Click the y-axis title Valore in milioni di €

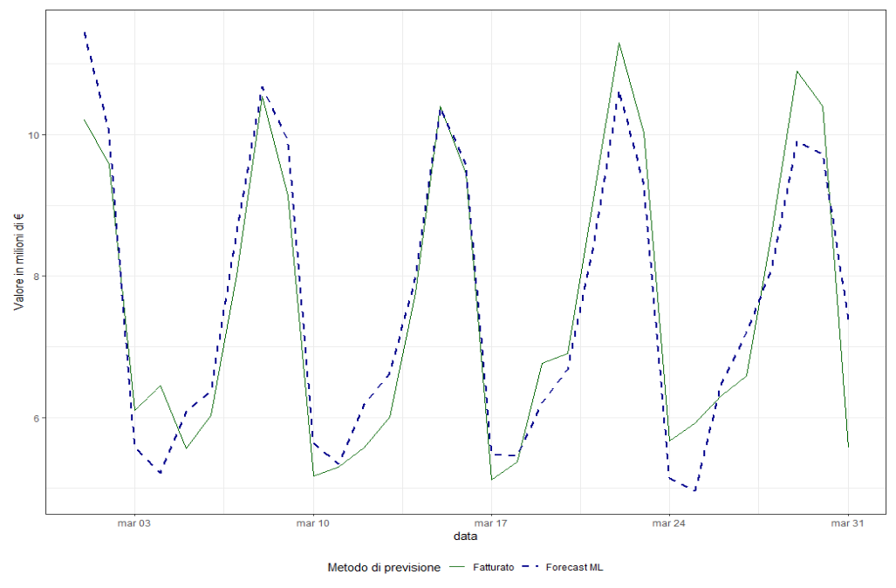click(18, 263)
